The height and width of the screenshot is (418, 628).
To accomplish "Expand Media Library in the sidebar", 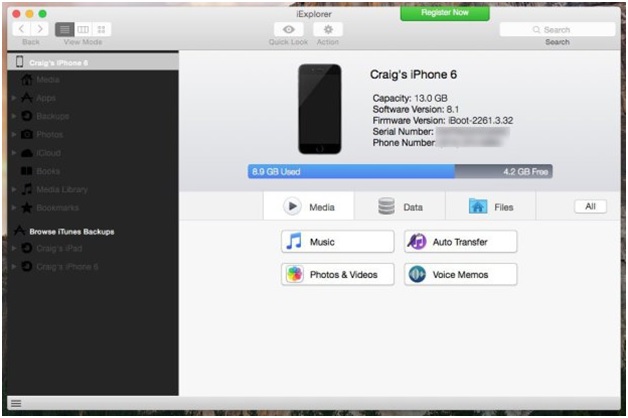I will (x=13, y=188).
